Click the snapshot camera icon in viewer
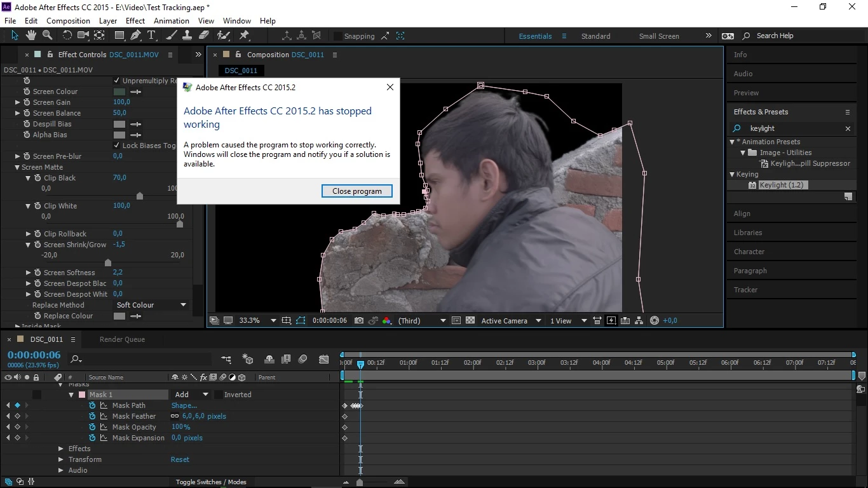868x488 pixels. click(359, 321)
